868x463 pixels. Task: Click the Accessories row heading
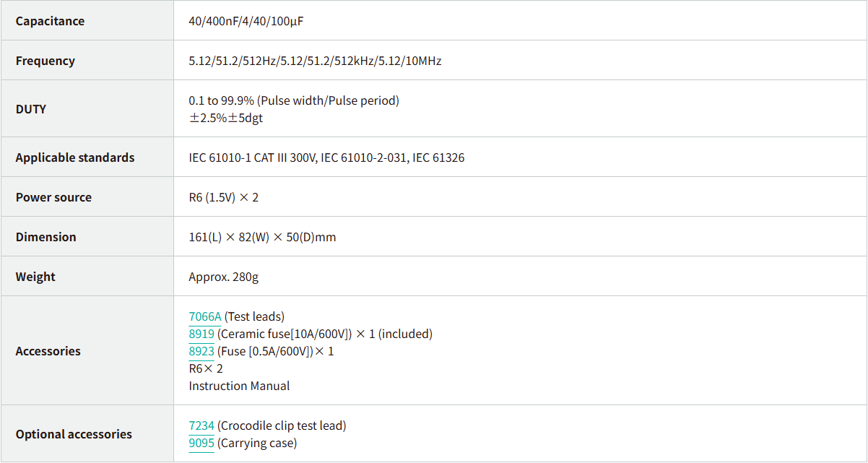coord(48,351)
